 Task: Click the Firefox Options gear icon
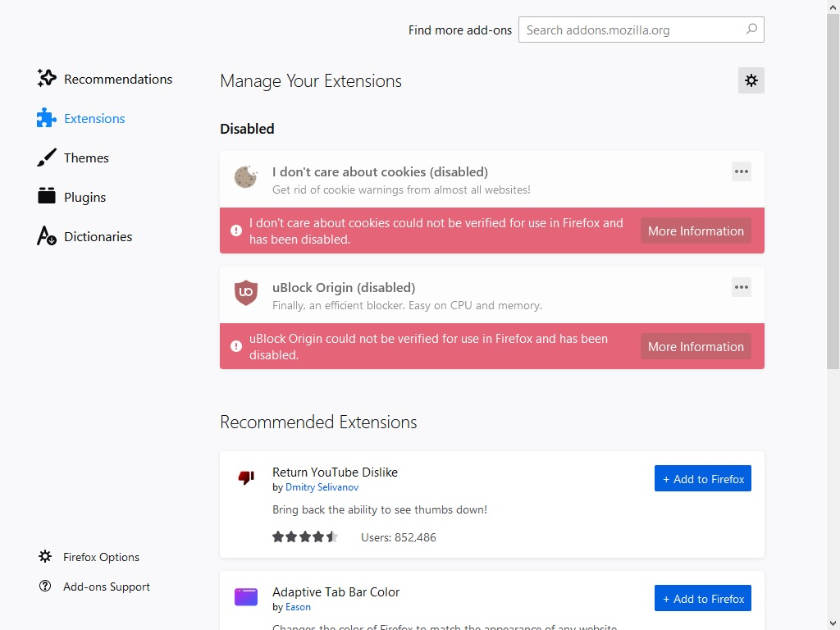tap(45, 557)
